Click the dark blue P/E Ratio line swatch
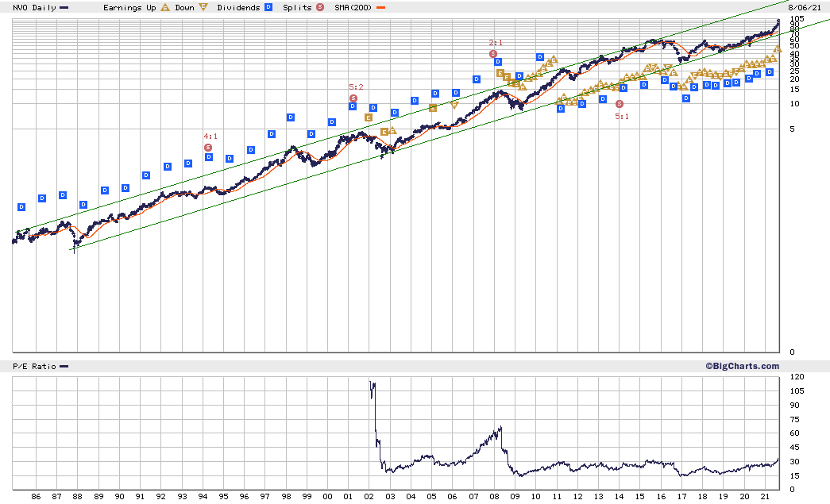830x504 pixels. coord(64,367)
